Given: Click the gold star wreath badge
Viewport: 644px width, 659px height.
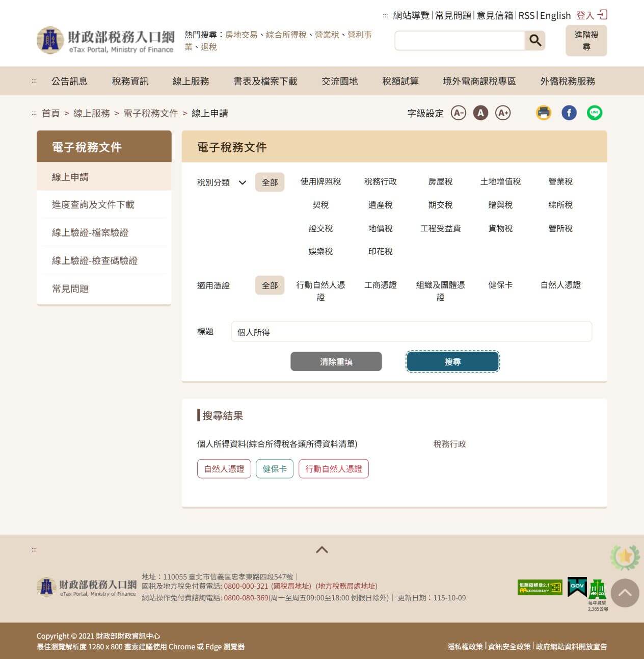Looking at the screenshot, I should tap(625, 557).
